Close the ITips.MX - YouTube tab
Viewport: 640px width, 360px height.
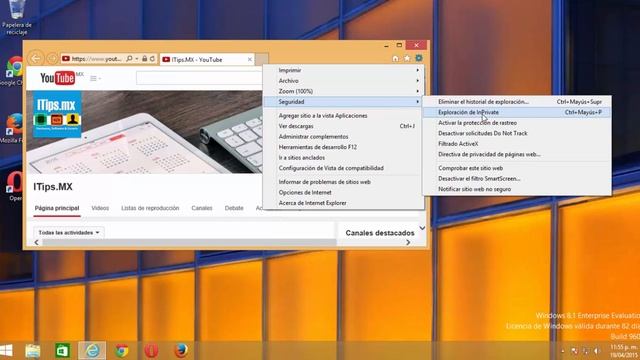click(250, 60)
